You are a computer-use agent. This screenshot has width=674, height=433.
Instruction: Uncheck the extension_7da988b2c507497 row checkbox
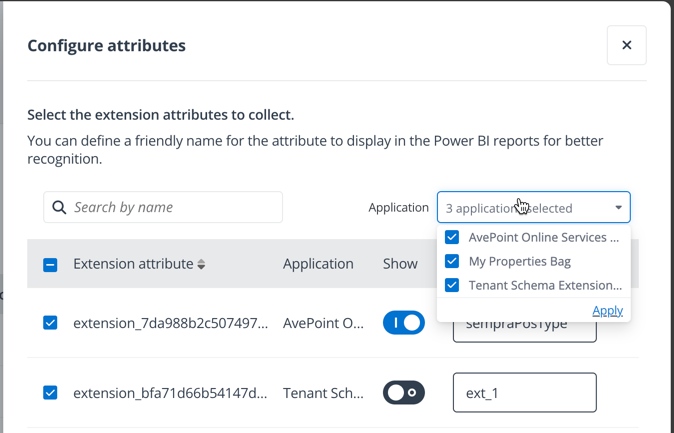50,323
